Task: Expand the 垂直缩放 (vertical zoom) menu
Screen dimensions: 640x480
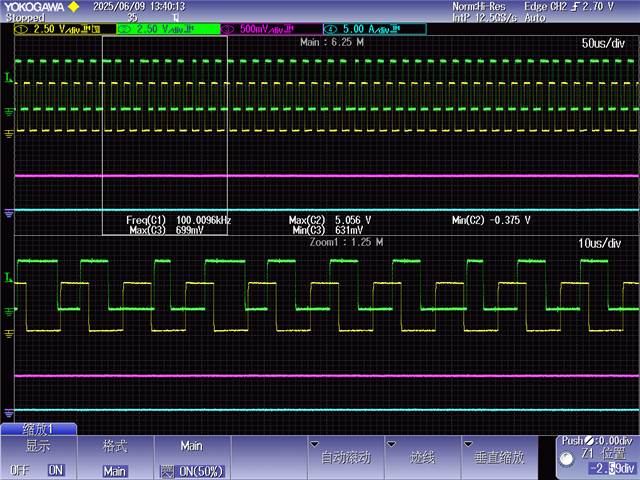Action: pyautogui.click(x=499, y=457)
